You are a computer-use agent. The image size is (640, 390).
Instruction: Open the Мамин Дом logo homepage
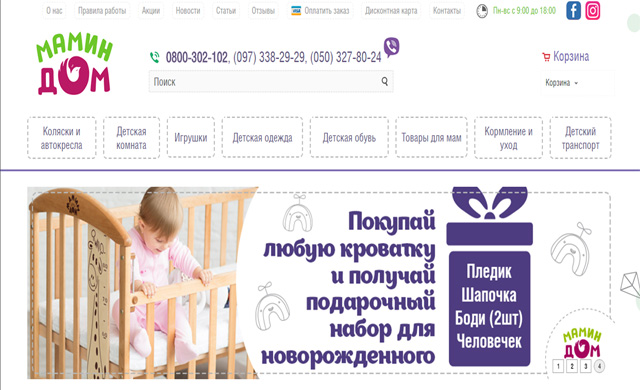click(x=74, y=64)
